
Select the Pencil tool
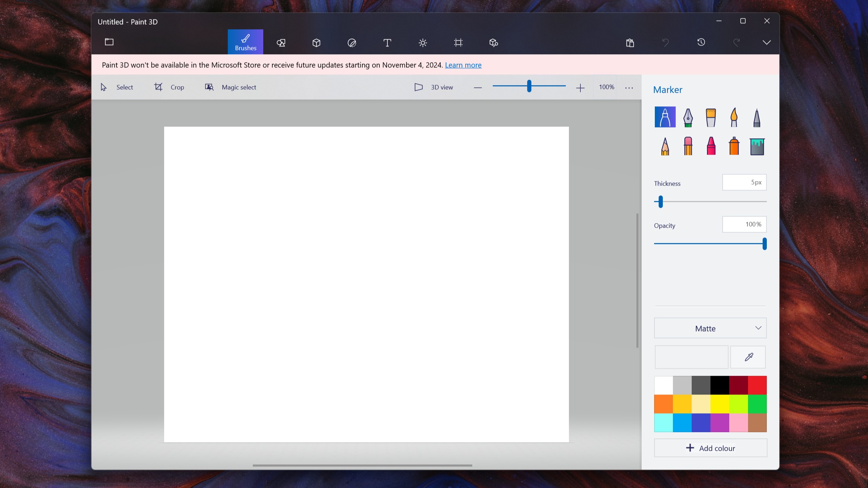point(665,145)
